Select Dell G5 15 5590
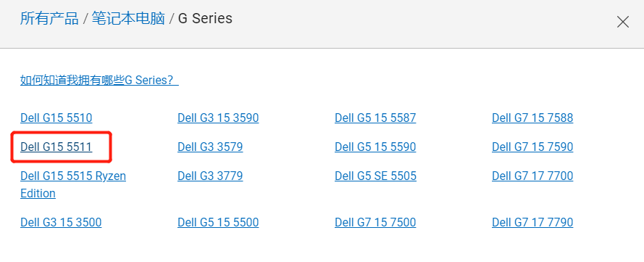 point(375,147)
